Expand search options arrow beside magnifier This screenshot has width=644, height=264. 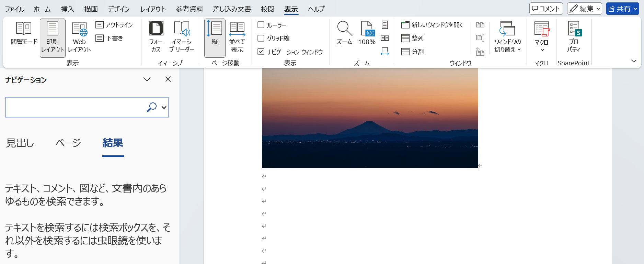click(164, 108)
